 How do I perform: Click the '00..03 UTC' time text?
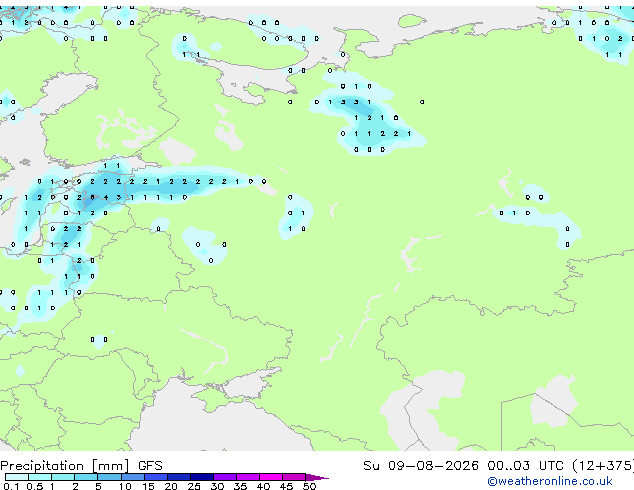525,466
